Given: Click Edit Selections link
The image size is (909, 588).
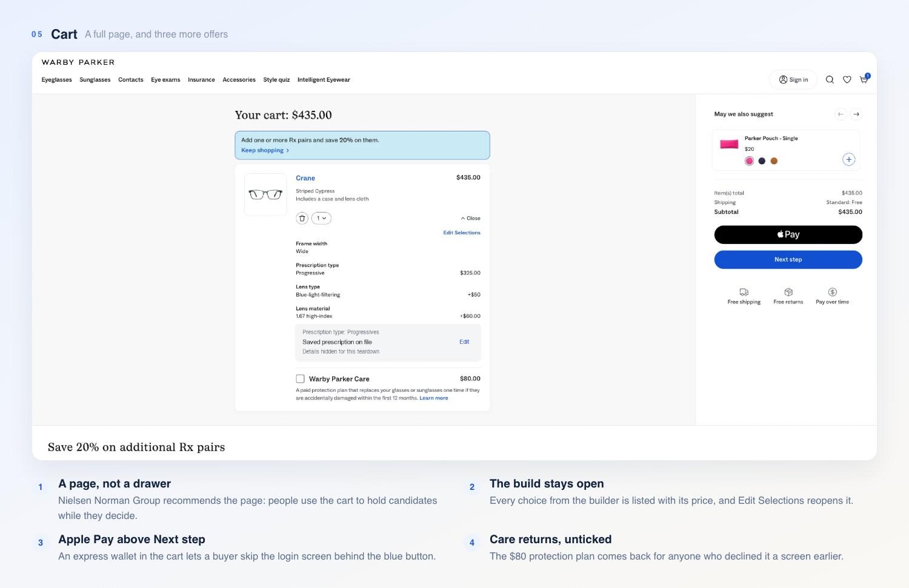Looking at the screenshot, I should pyautogui.click(x=462, y=233).
